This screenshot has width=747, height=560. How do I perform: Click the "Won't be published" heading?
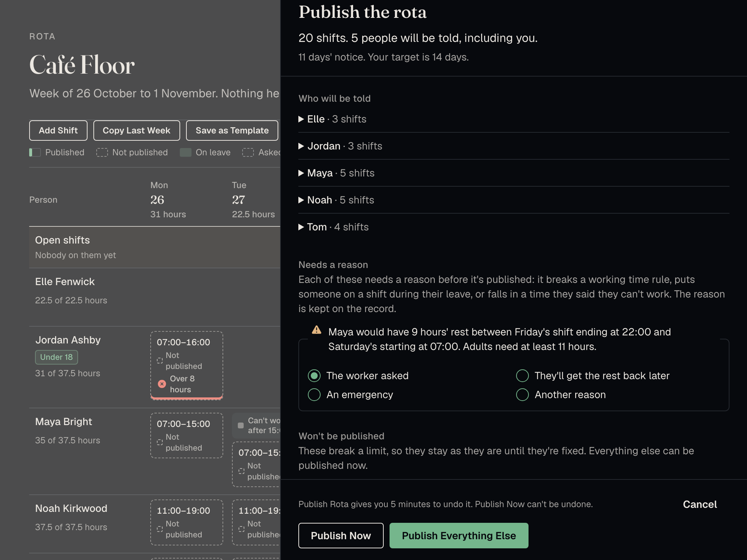[341, 436]
